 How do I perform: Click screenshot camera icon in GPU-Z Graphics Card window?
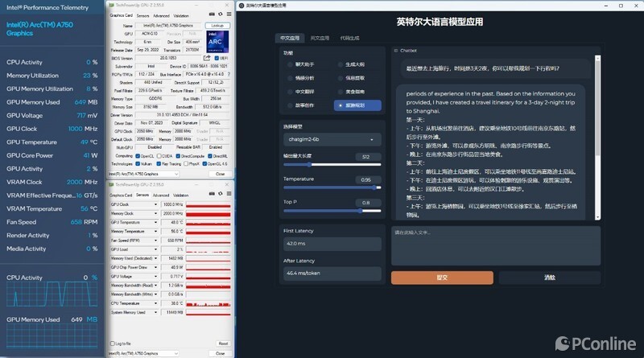click(212, 14)
